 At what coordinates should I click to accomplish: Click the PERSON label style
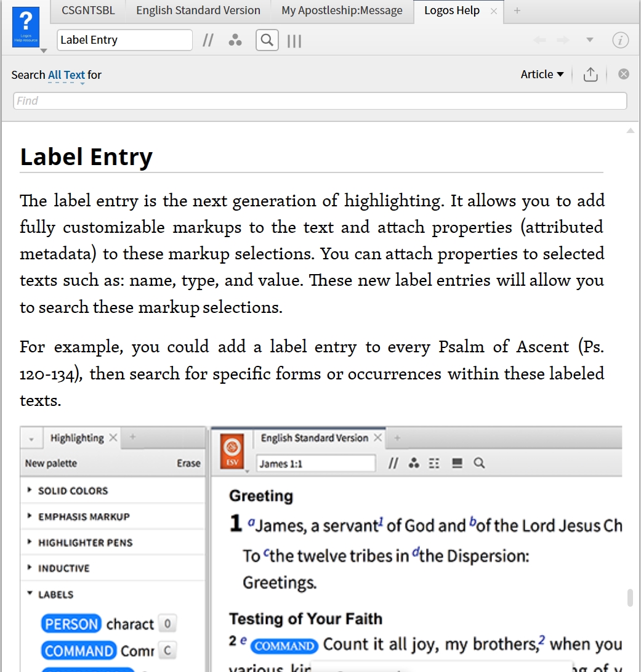tap(71, 624)
